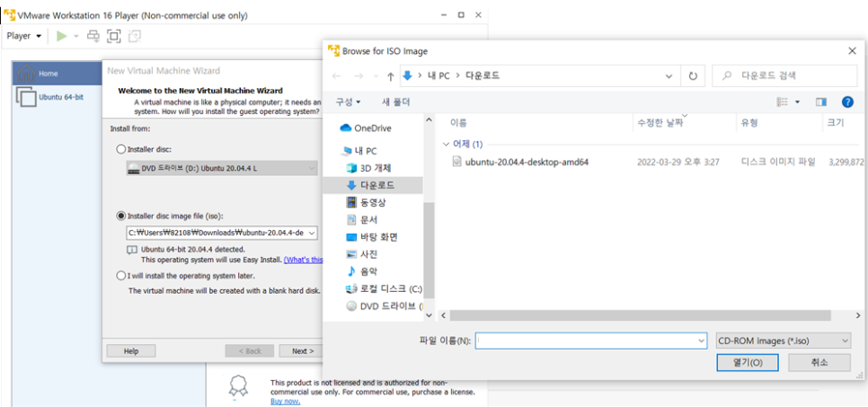868x407 pixels.
Task: Click the full screen mode toolbar icon
Action: [x=113, y=36]
